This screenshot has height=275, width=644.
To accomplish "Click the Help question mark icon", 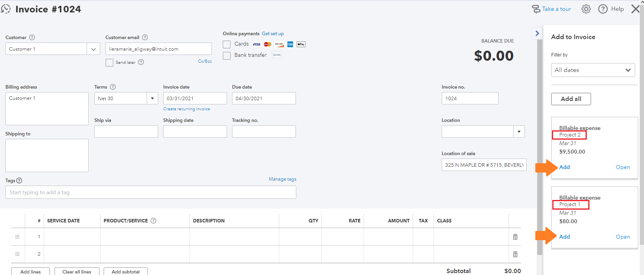I will tap(603, 9).
